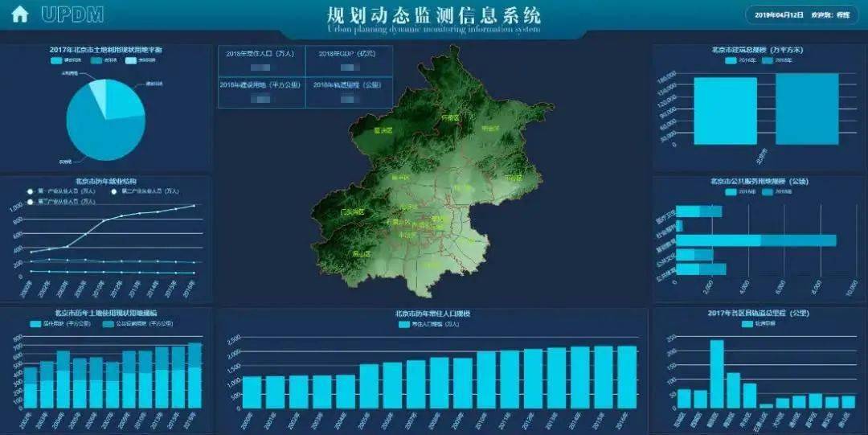Viewport: 868px width, 435px height.
Task: Toggle 轨道里程 legend in the rail mileage chart
Action: (759, 323)
